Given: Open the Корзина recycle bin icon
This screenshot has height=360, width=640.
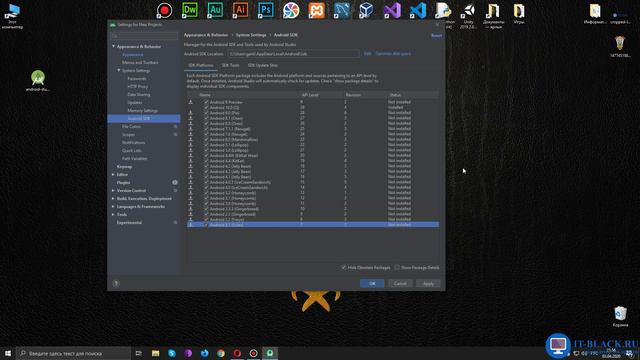Looking at the screenshot, I should coord(620,317).
